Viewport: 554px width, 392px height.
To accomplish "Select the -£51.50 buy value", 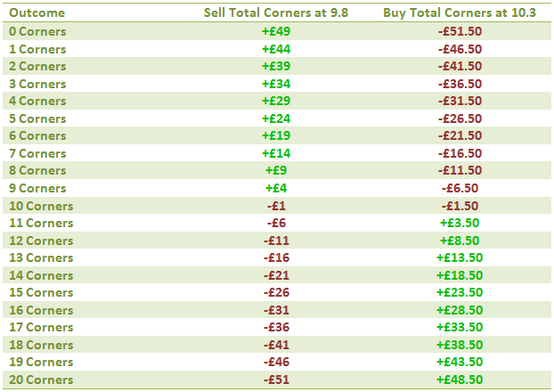I will click(460, 31).
